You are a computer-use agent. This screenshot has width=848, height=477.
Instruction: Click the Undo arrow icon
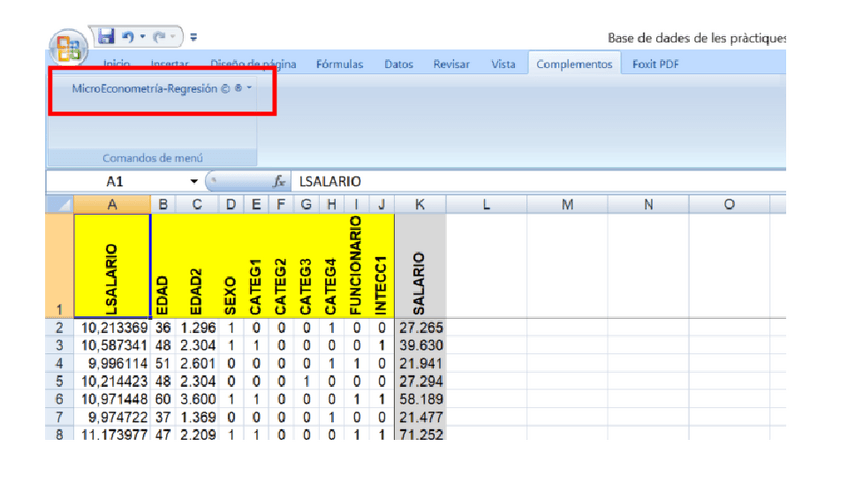(129, 37)
